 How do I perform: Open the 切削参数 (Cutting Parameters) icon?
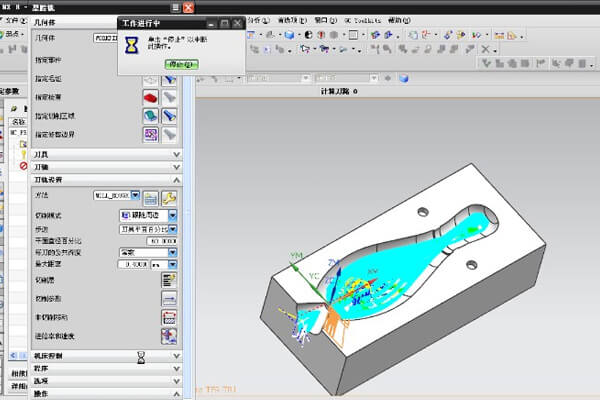170,298
